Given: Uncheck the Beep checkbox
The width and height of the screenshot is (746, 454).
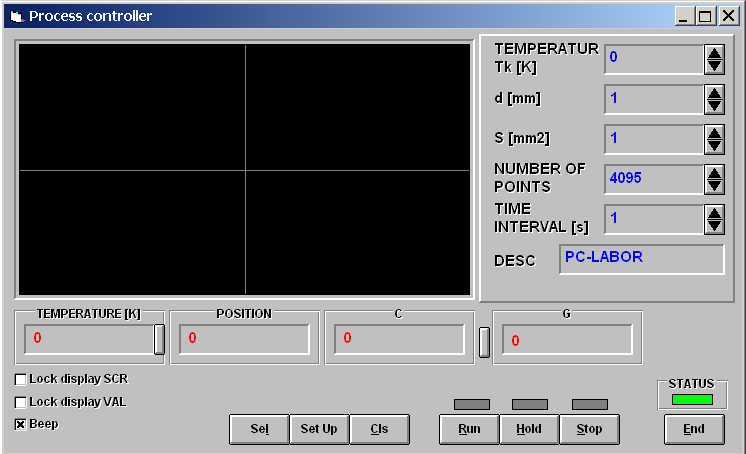Looking at the screenshot, I should [x=20, y=424].
